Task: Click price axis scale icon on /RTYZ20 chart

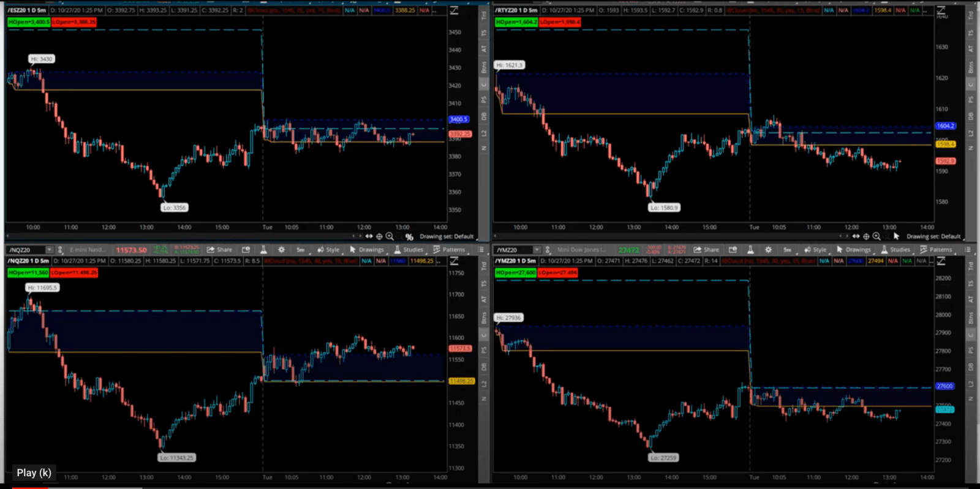Action: 941,10
